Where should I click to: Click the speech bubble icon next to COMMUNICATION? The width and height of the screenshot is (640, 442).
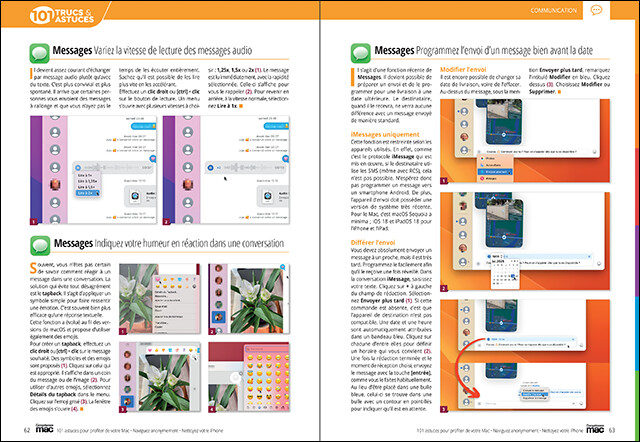[x=596, y=10]
